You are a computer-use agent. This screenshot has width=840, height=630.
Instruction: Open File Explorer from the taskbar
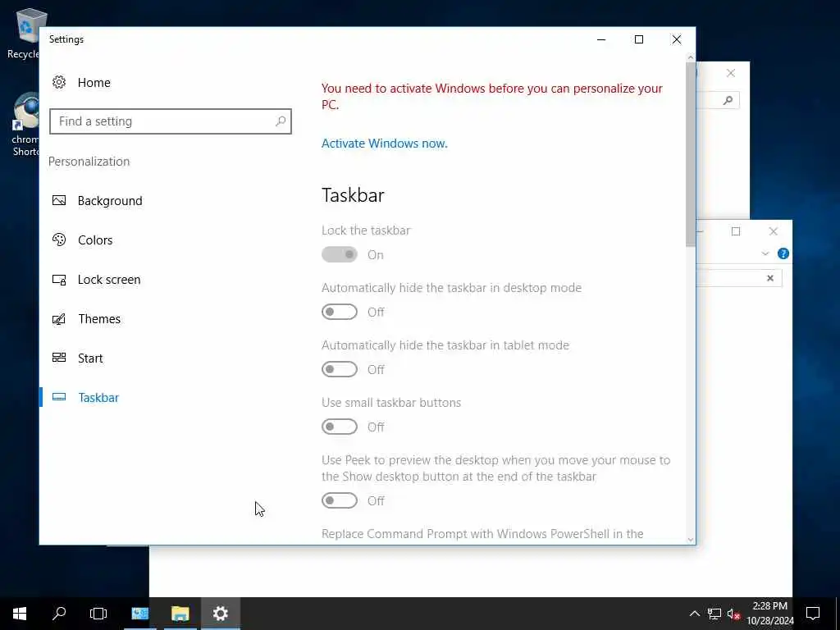[x=180, y=614]
